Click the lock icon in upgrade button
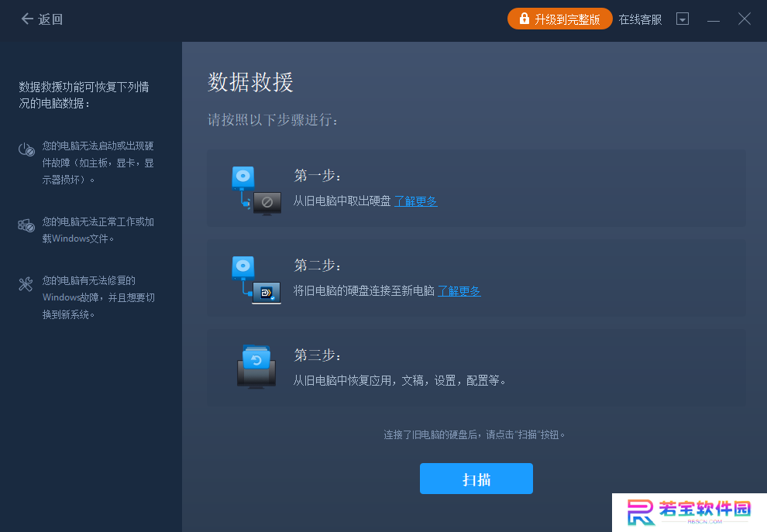Image resolution: width=767 pixels, height=532 pixels. 524,19
